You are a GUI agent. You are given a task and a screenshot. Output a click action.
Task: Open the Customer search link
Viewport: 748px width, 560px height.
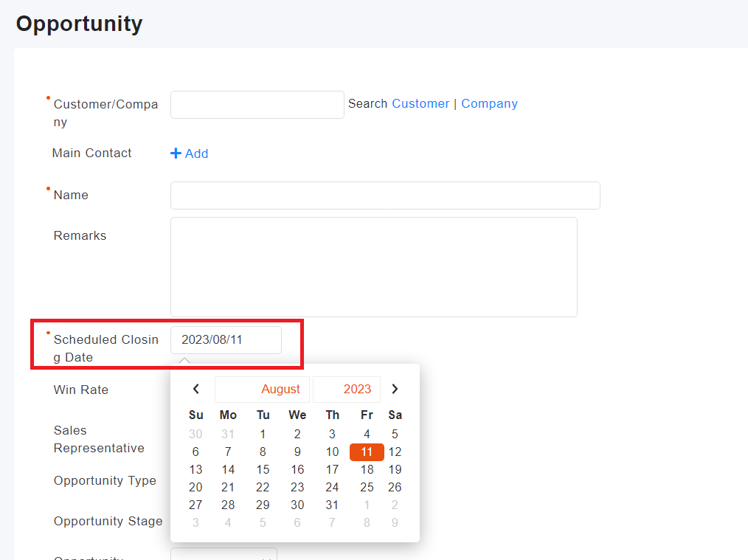(420, 103)
